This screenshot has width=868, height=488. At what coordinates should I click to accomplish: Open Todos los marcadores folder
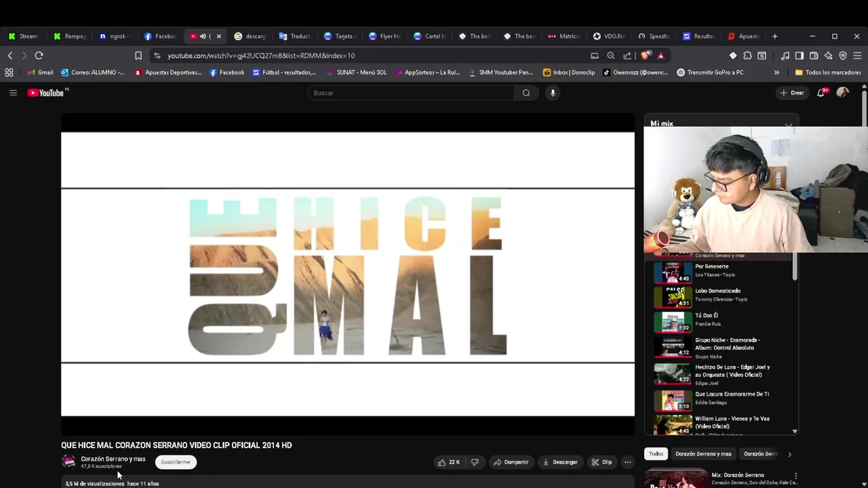827,73
